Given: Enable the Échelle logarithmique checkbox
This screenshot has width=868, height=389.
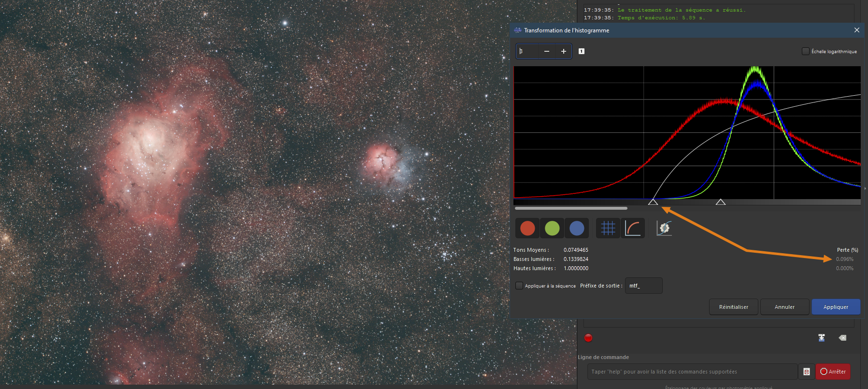Looking at the screenshot, I should pyautogui.click(x=806, y=51).
